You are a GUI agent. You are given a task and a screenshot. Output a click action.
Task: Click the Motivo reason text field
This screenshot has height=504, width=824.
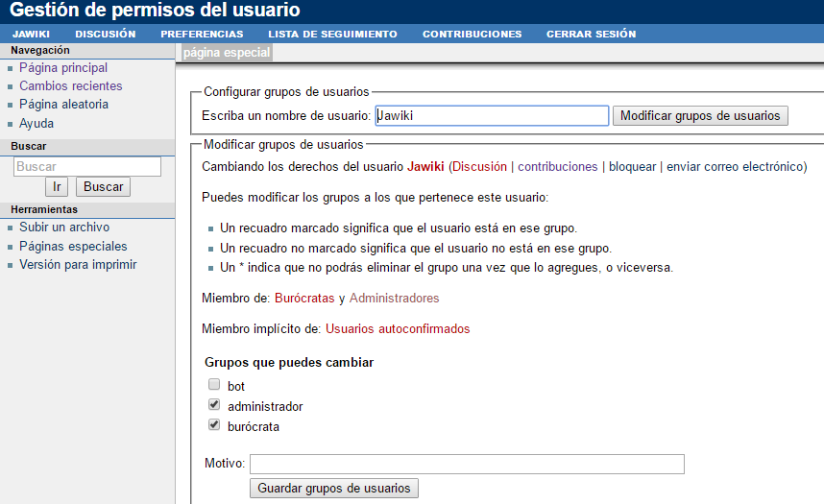pos(467,465)
